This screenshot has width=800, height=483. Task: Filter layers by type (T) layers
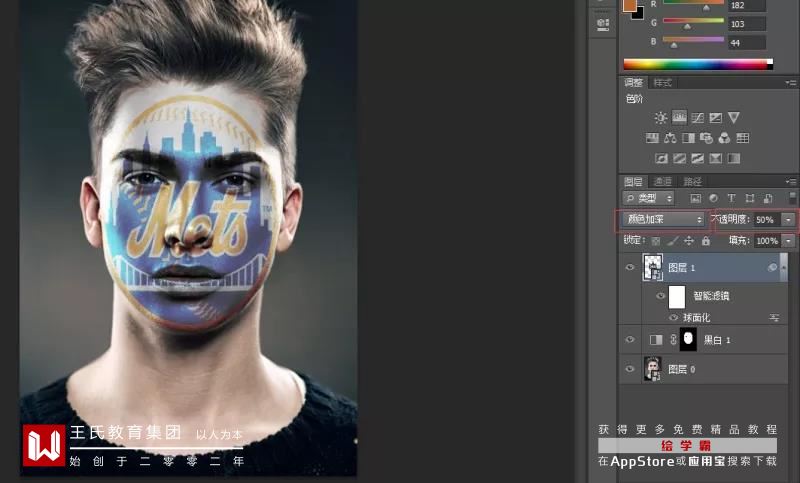tap(731, 198)
